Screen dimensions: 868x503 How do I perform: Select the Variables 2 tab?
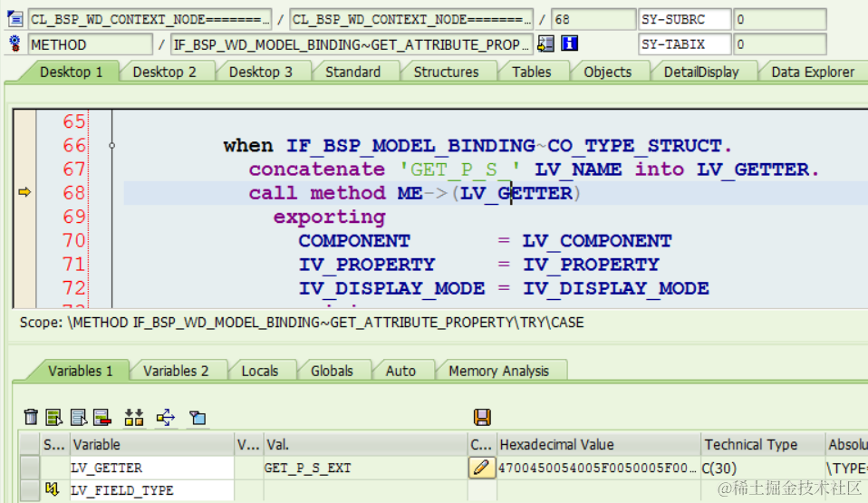(x=176, y=372)
